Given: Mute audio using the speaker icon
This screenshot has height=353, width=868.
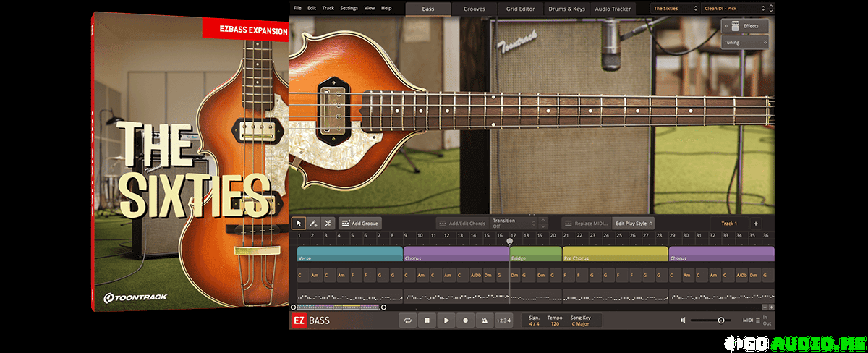Looking at the screenshot, I should [684, 320].
